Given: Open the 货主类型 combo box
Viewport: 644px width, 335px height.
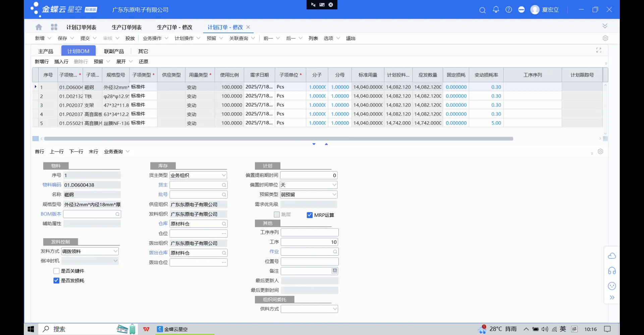Looking at the screenshot, I should [x=224, y=175].
